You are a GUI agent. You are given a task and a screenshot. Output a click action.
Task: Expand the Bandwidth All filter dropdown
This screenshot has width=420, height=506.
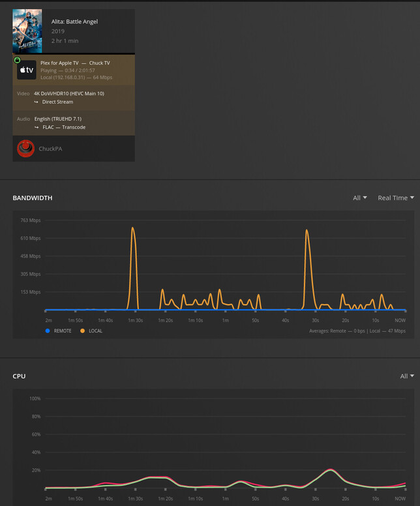(x=359, y=198)
